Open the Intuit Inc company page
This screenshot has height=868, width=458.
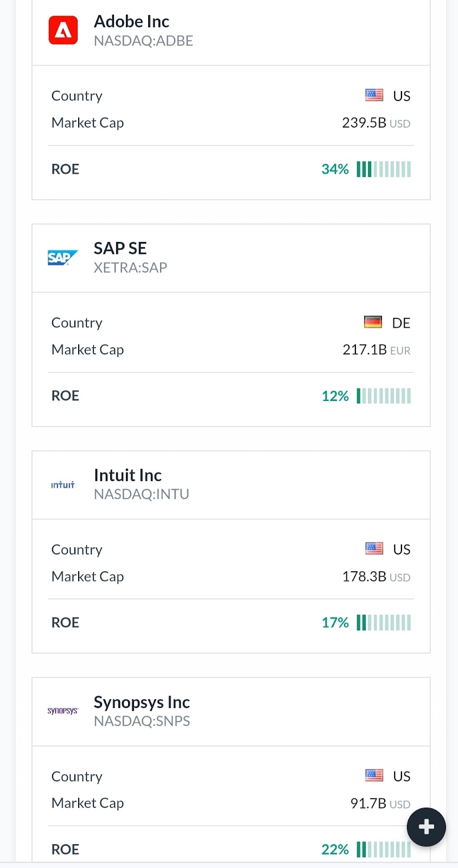[x=128, y=475]
